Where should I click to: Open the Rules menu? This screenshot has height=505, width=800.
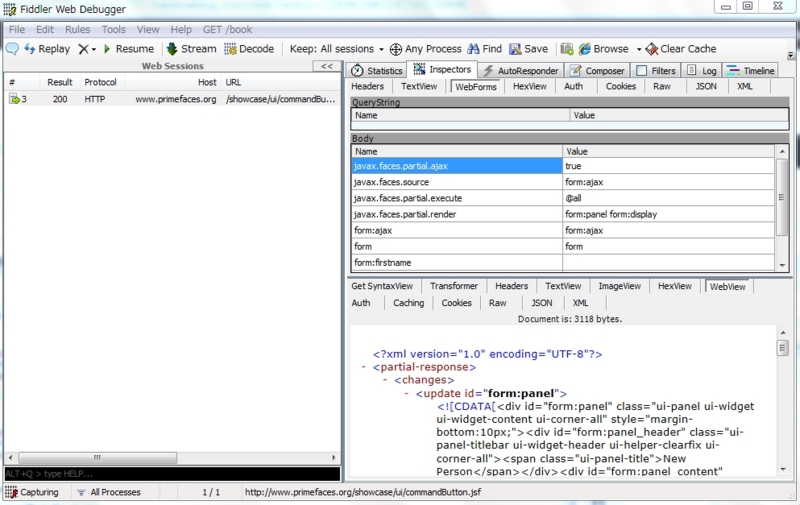pyautogui.click(x=78, y=30)
